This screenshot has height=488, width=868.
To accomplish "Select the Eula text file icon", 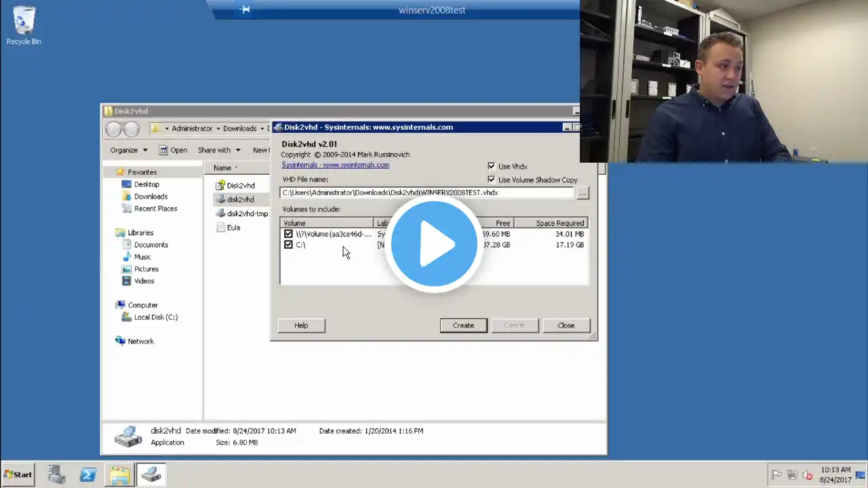I will 220,228.
